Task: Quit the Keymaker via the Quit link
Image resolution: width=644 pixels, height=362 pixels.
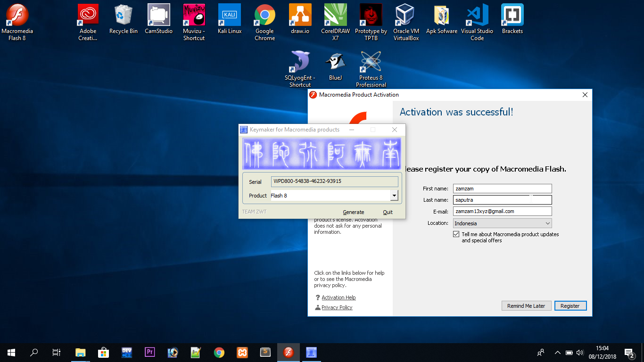Action: point(388,212)
